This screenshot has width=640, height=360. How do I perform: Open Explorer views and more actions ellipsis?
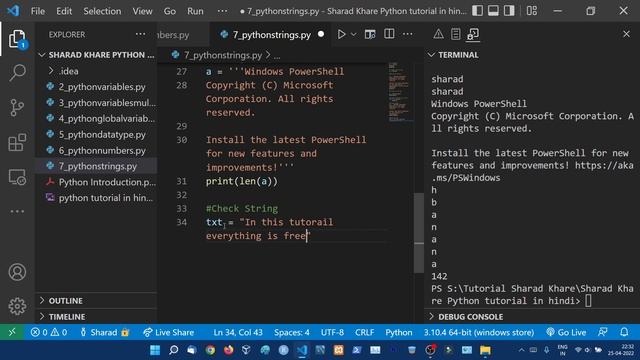pyautogui.click(x=140, y=34)
